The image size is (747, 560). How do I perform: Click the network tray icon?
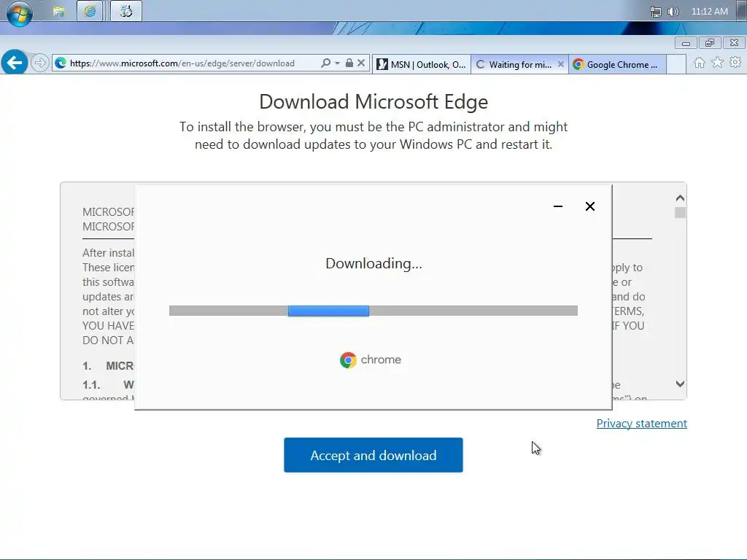tap(656, 12)
